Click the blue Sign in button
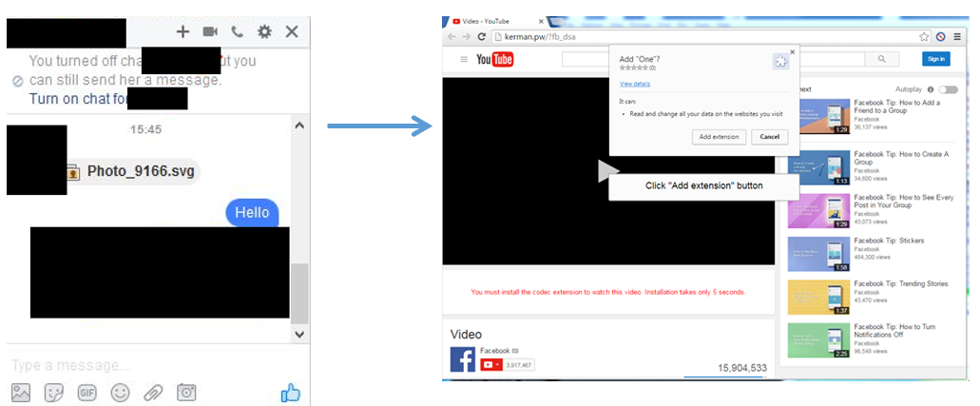The width and height of the screenshot is (980, 406). (935, 59)
